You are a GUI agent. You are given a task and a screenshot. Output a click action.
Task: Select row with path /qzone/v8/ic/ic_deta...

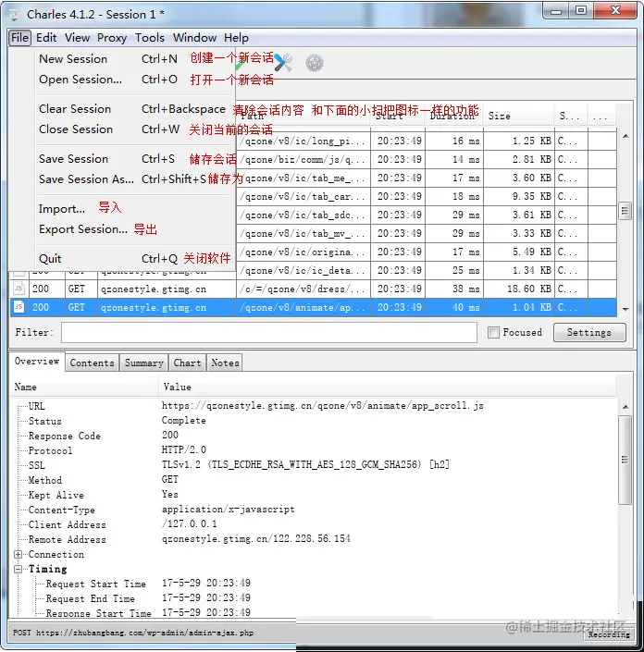[x=426, y=270]
